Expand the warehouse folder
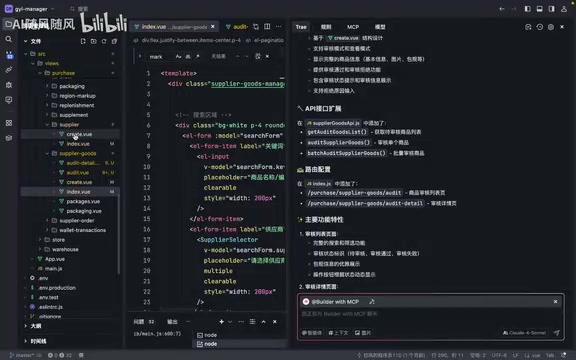 [40, 249]
